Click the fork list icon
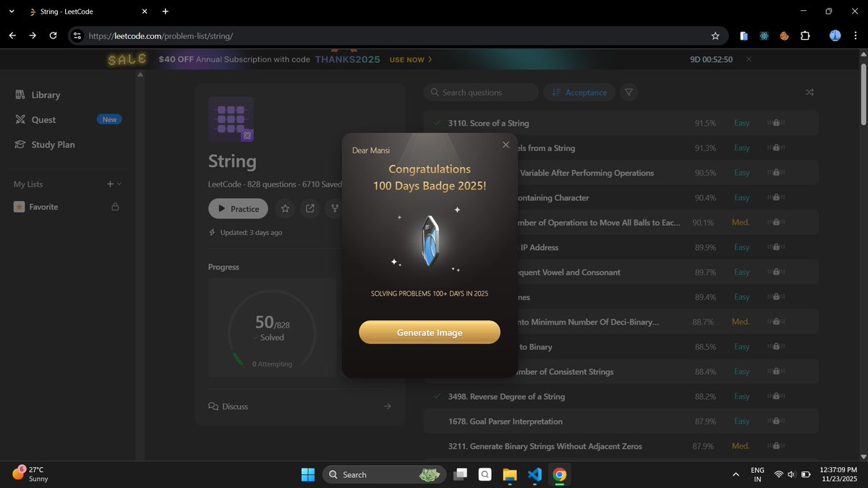 334,208
